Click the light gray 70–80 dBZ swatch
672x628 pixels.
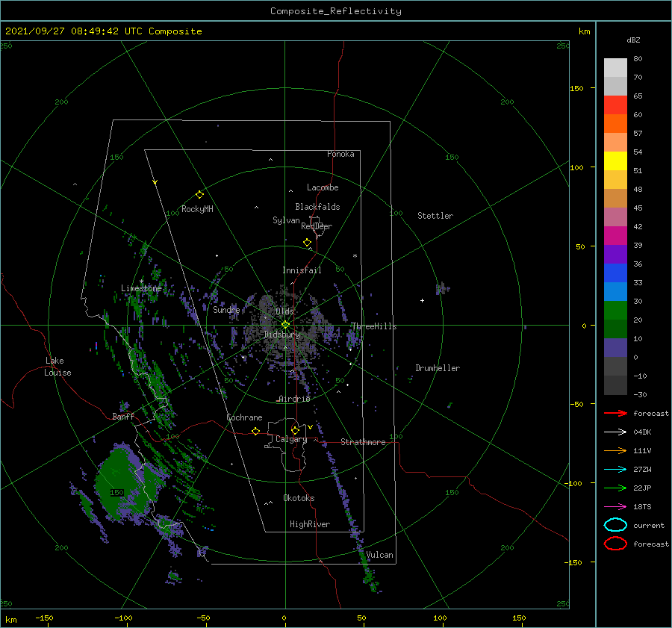tap(615, 67)
